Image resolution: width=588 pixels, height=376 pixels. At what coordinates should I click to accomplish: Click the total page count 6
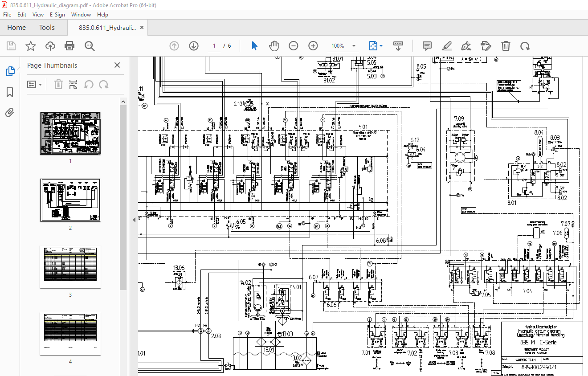coord(229,46)
